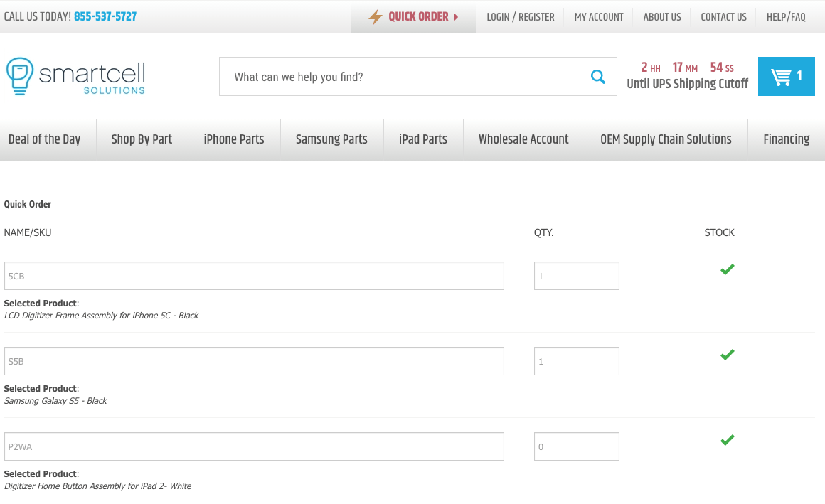Call the phone number 855-537-5727

tap(105, 16)
